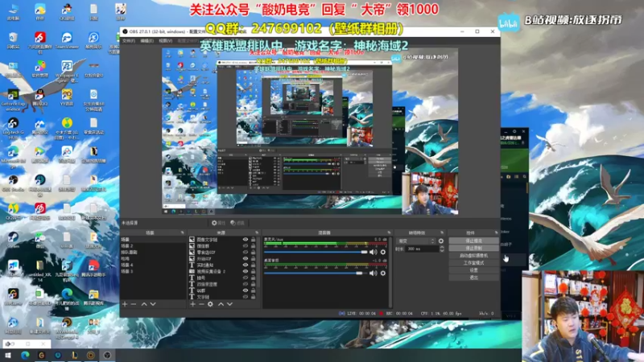Pop out the 场景 dock via header icon
Screen dimensions: 644x362
[x=183, y=232]
